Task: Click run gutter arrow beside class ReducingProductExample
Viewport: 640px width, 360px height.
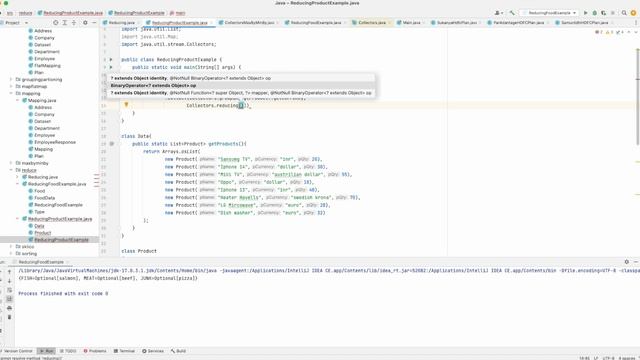Action: pos(111,60)
